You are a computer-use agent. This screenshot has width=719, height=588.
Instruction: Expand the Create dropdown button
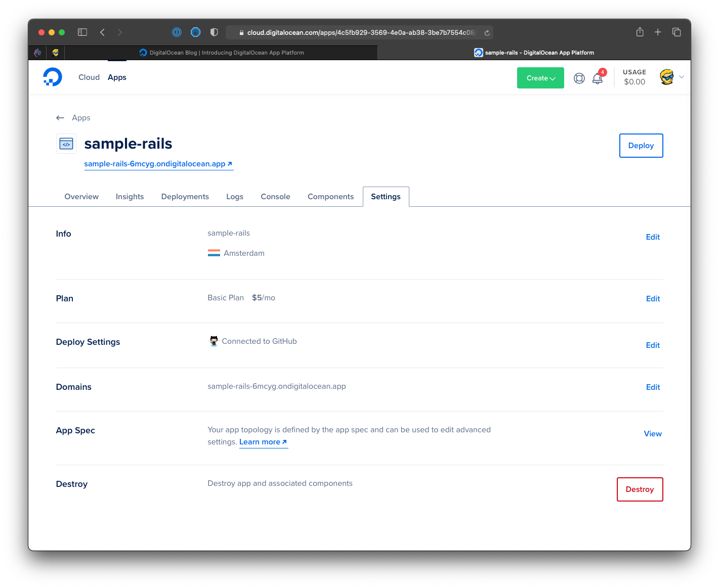[x=540, y=78]
